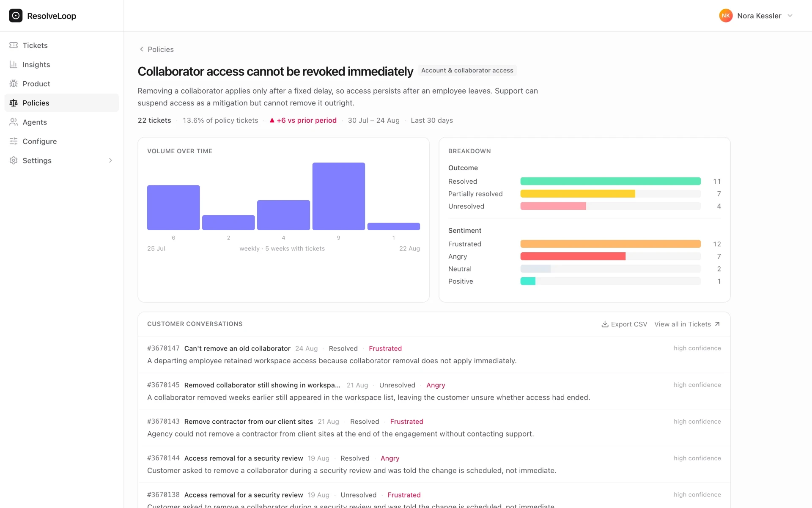Click the NK user avatar
This screenshot has width=812, height=508.
tap(726, 16)
